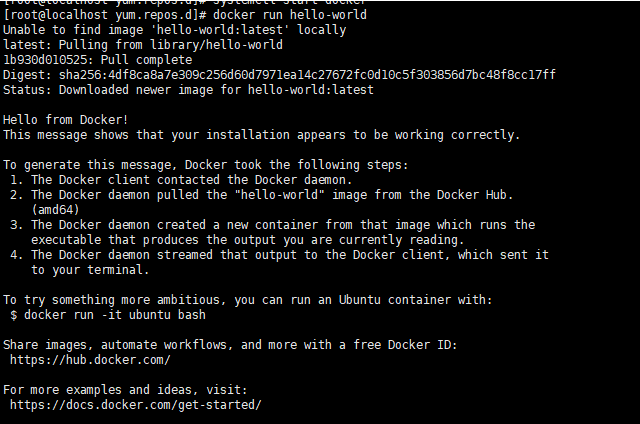
Task: Open the https://hub.docker.com/ link
Action: click(90, 359)
